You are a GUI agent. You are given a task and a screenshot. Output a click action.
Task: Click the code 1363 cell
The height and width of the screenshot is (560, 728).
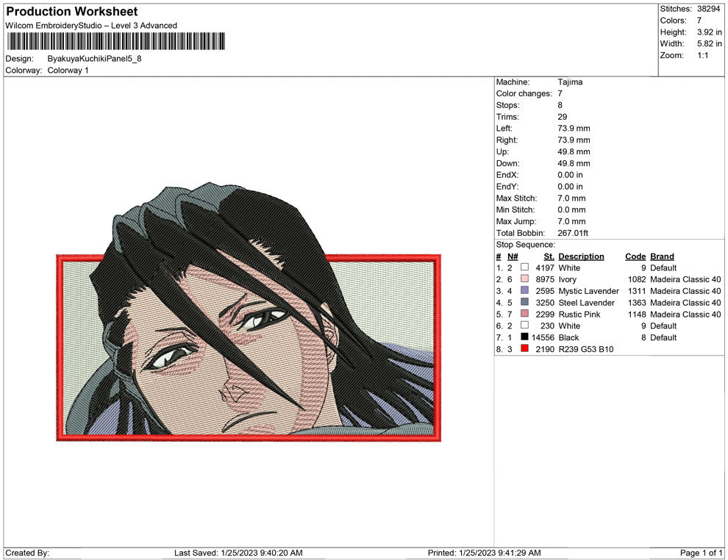coord(637,303)
